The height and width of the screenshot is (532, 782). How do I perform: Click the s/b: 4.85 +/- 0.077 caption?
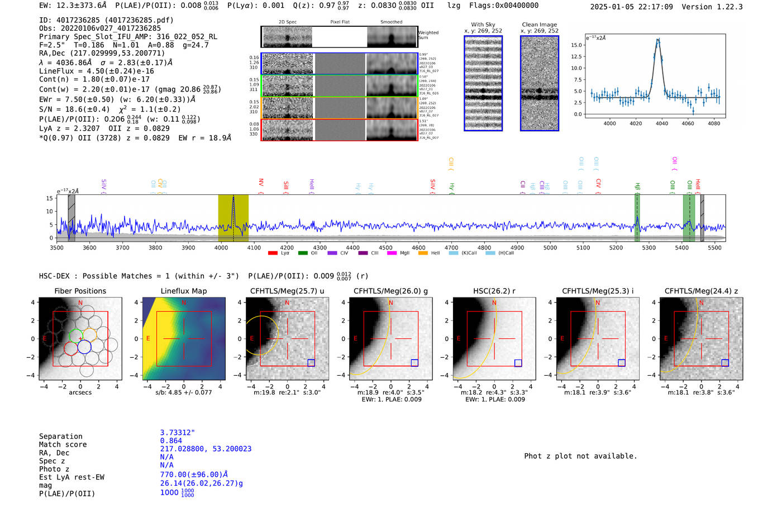[x=184, y=392]
